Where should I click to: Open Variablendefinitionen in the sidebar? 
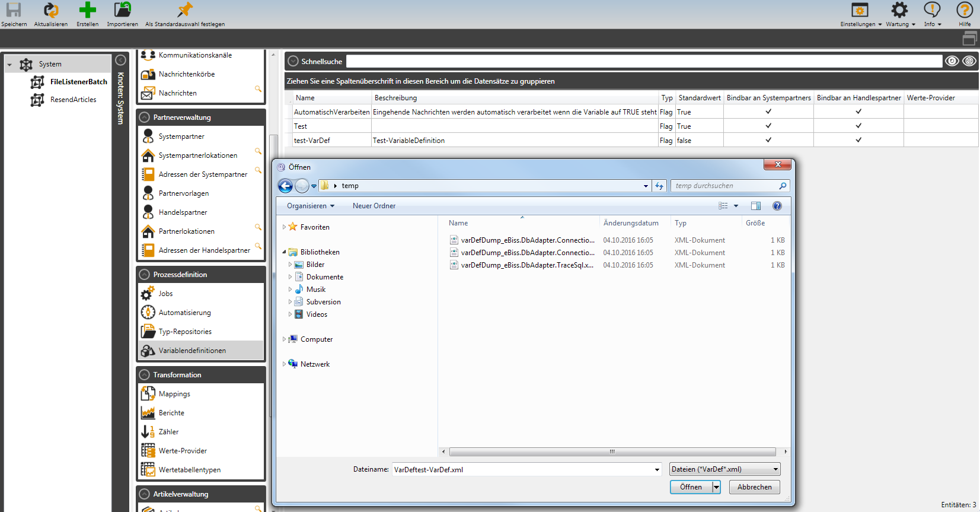(192, 351)
